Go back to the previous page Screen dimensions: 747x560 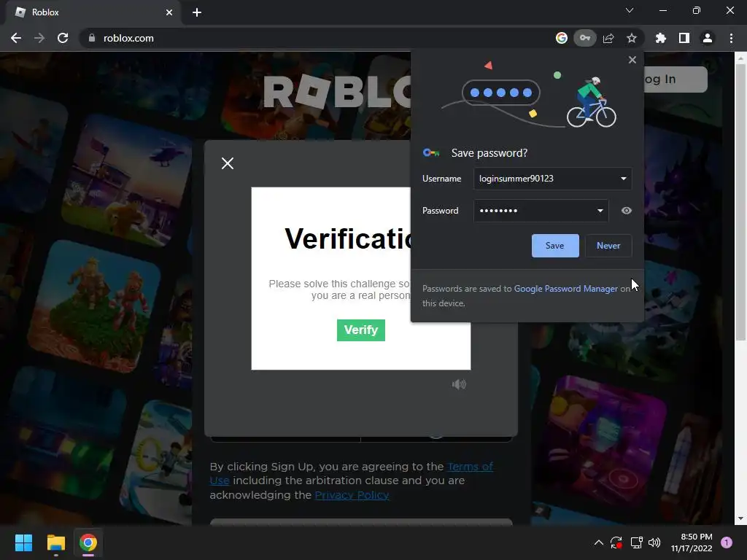16,38
